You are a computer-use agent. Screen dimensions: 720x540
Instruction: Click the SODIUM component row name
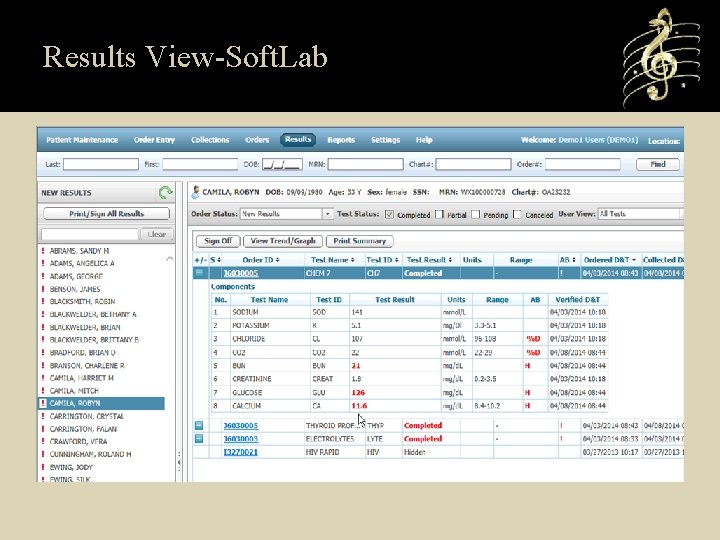pos(245,312)
